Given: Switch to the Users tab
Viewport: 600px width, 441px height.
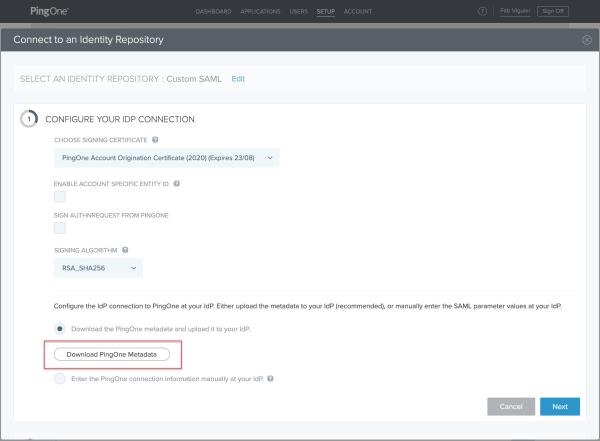Looking at the screenshot, I should pyautogui.click(x=298, y=11).
